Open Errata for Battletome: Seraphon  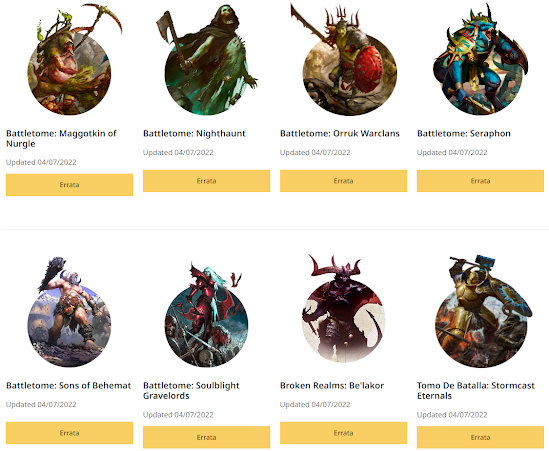coord(480,181)
